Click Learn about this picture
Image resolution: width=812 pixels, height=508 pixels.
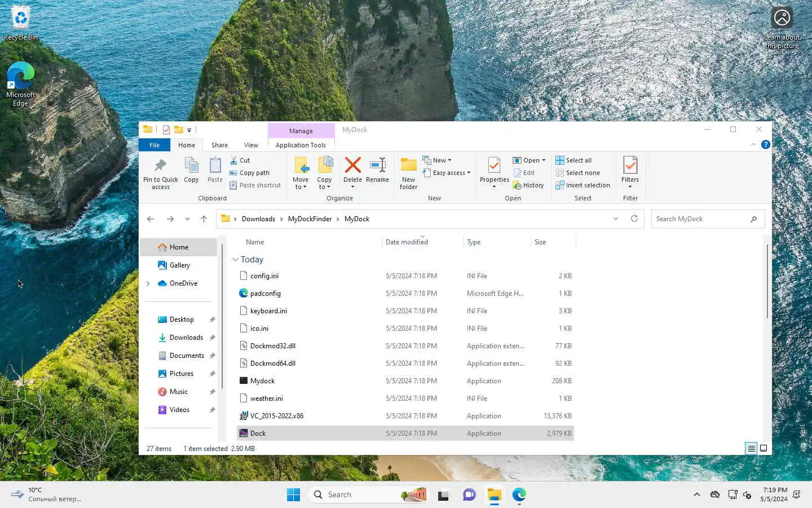(782, 28)
